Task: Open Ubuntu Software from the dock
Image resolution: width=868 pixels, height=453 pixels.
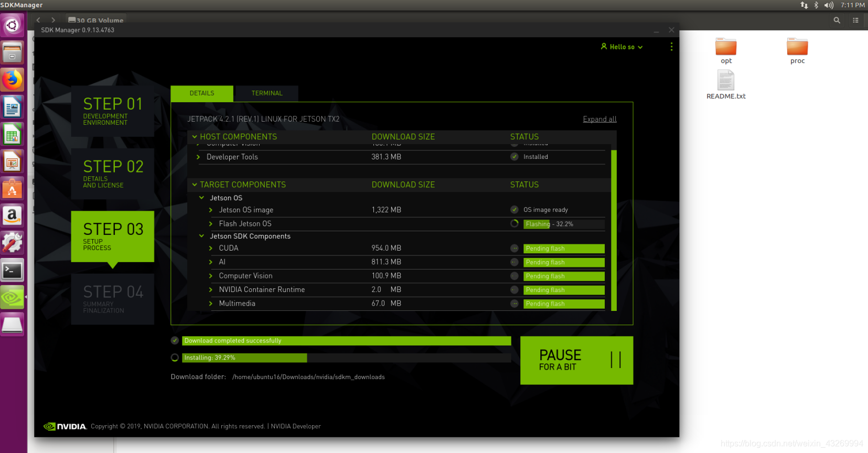Action: (12, 189)
